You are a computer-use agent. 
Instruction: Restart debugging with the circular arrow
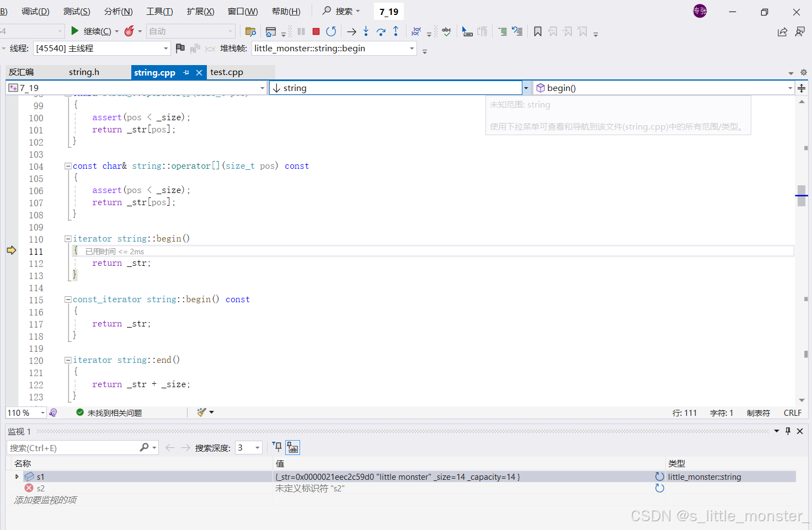pos(331,31)
